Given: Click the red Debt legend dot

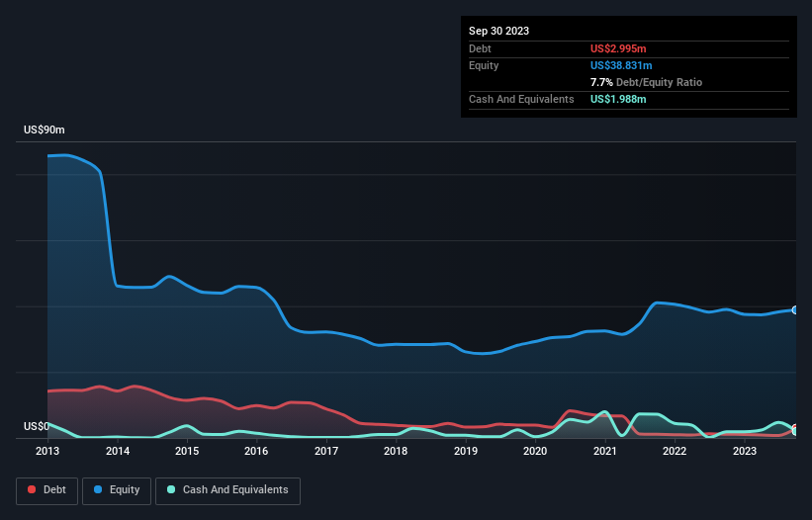Looking at the screenshot, I should tap(32, 489).
